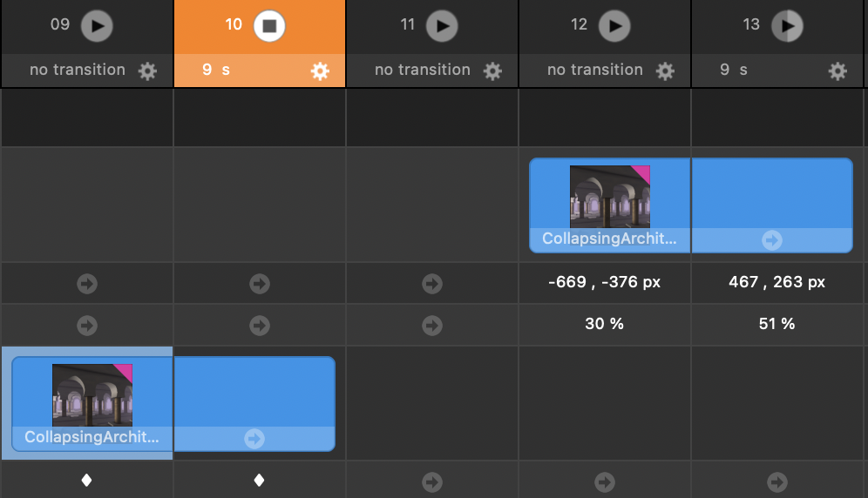Click arrow icon on cue 13 media block
The height and width of the screenshot is (498, 868).
point(771,240)
